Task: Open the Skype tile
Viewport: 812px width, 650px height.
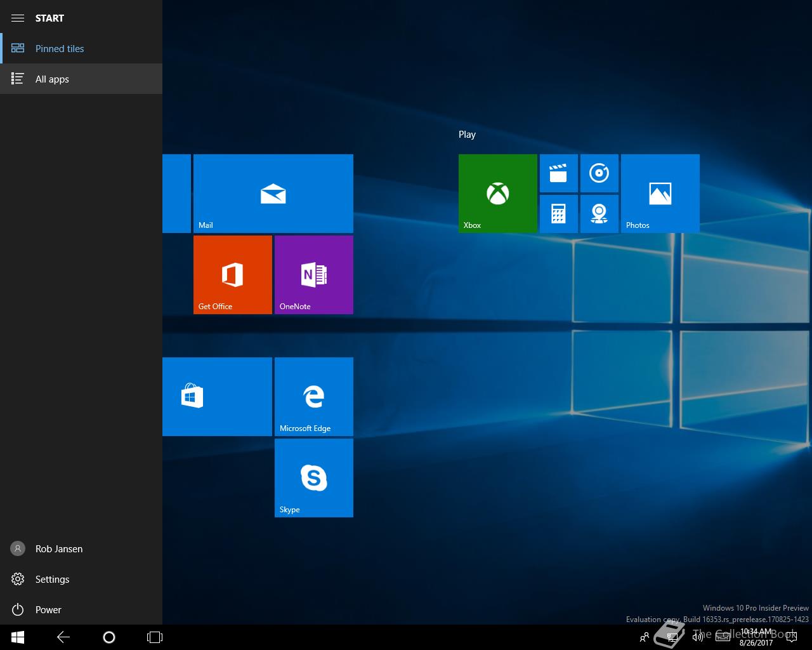Action: click(314, 478)
